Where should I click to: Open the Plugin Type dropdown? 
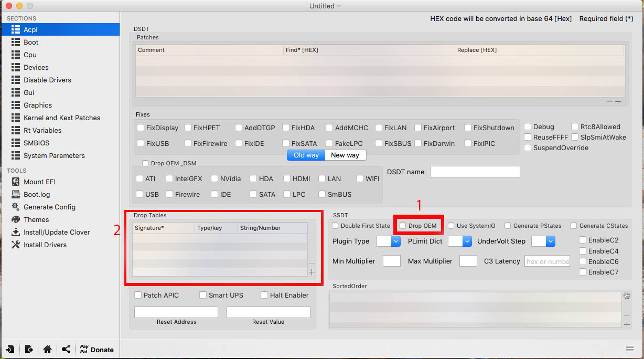389,241
